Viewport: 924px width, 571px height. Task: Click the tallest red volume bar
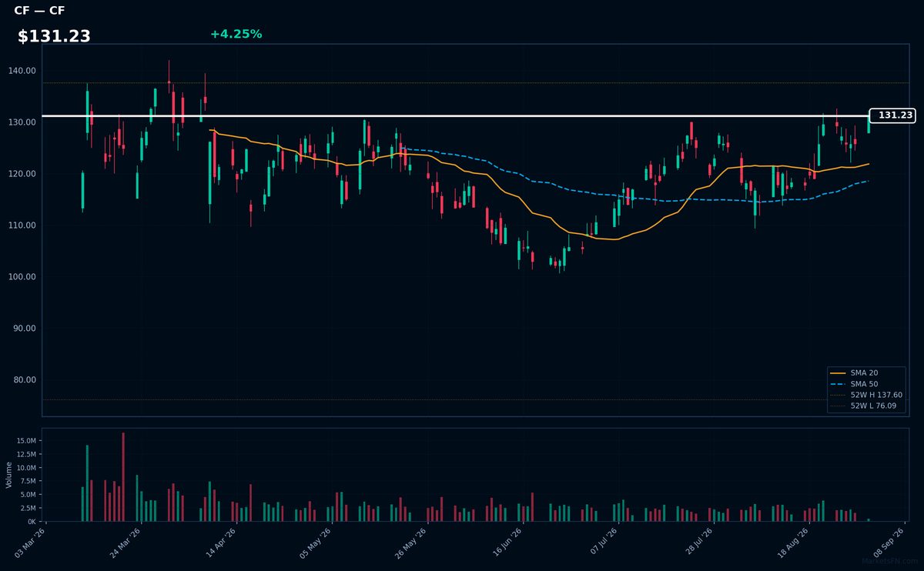click(123, 477)
